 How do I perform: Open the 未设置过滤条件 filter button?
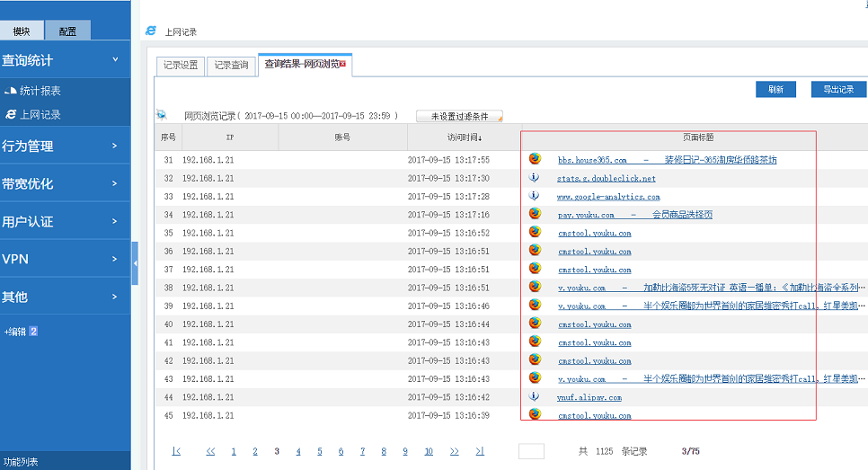pyautogui.click(x=459, y=116)
